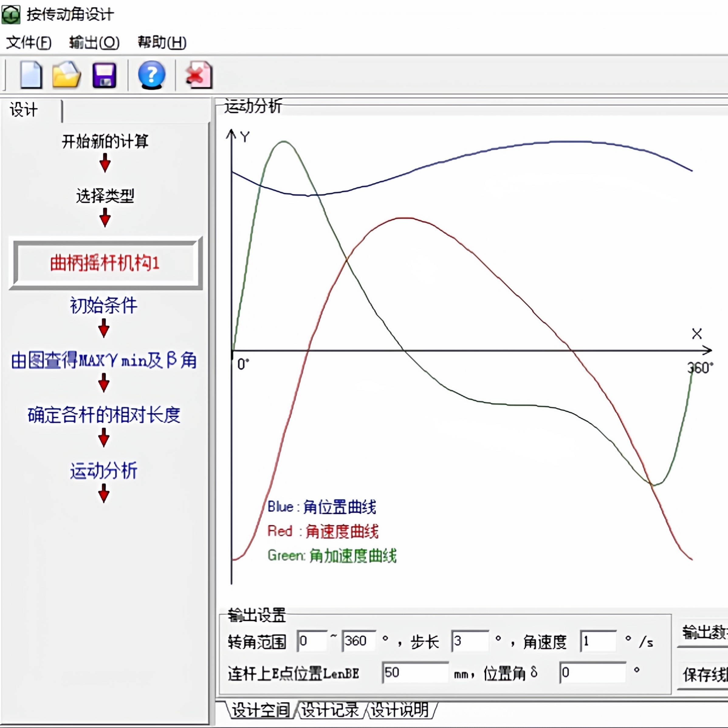This screenshot has width=728, height=728.
Task: Open the 文件(F) menu
Action: pos(29,43)
